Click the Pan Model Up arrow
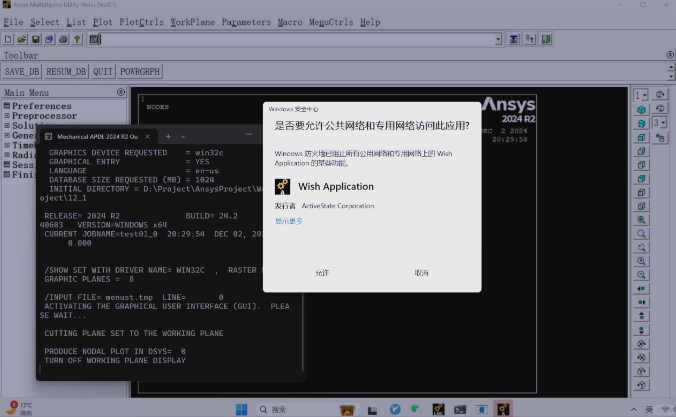The width and height of the screenshot is (676, 417). pyautogui.click(x=641, y=316)
